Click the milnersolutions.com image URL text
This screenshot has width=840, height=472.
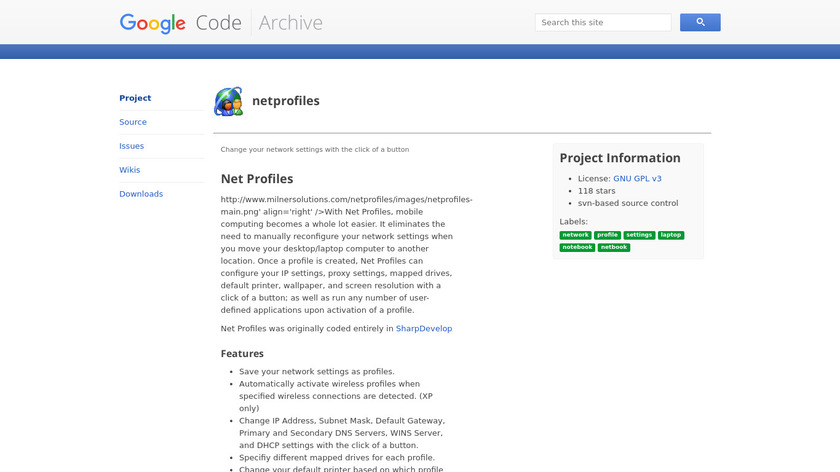pos(347,205)
